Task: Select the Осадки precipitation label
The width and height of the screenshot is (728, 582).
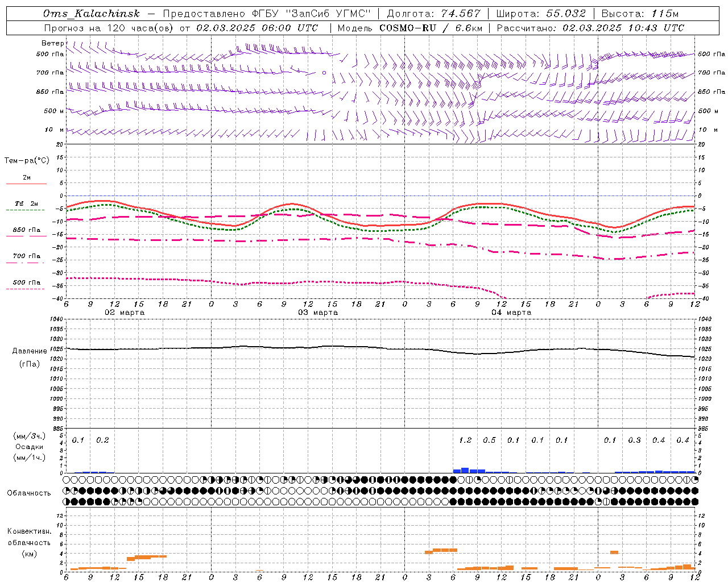Action: pyautogui.click(x=30, y=447)
